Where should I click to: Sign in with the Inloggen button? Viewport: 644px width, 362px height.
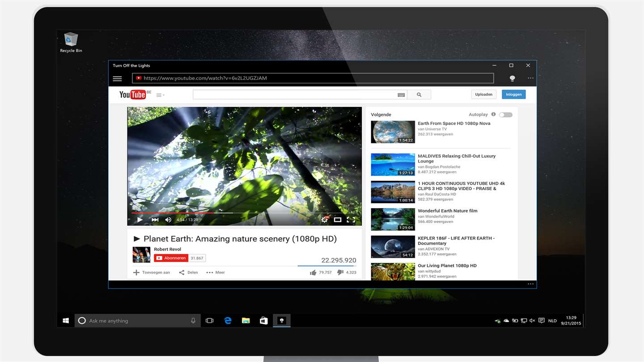(514, 94)
